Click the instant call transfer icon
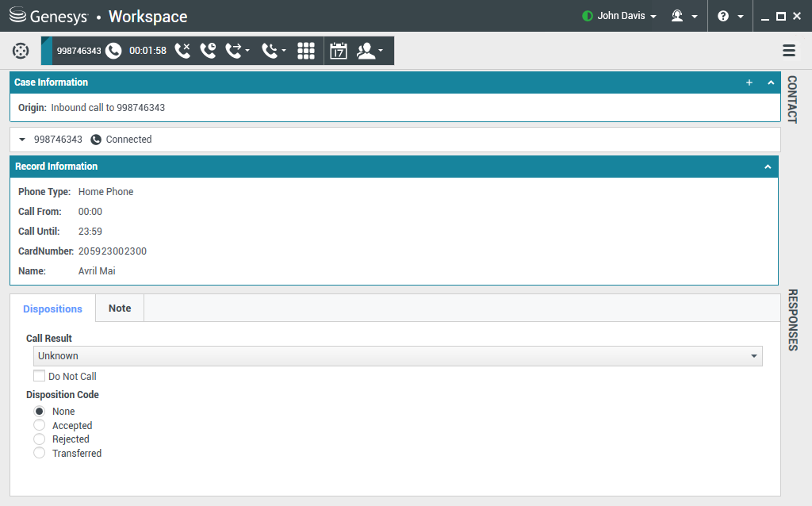The height and width of the screenshot is (506, 812). coord(234,50)
